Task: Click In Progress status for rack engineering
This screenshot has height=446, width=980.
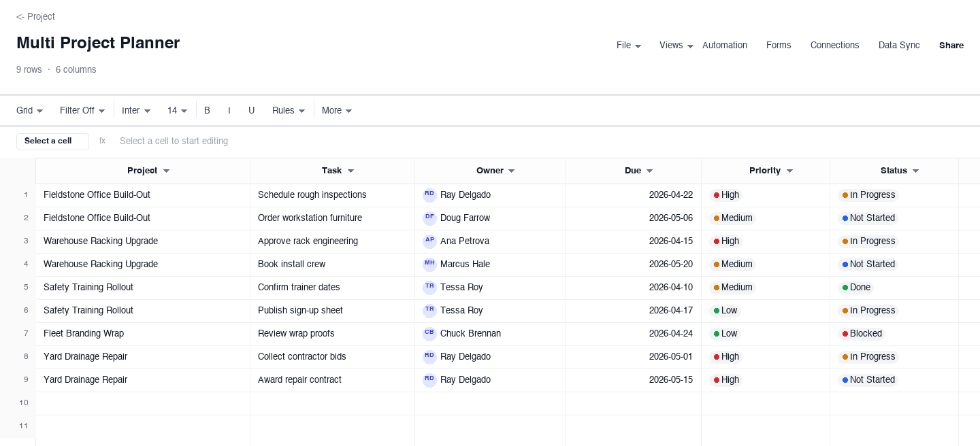Action: 868,241
